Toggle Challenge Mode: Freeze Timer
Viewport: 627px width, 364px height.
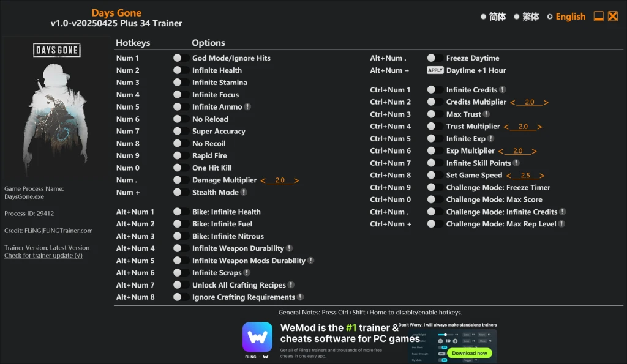(435, 187)
